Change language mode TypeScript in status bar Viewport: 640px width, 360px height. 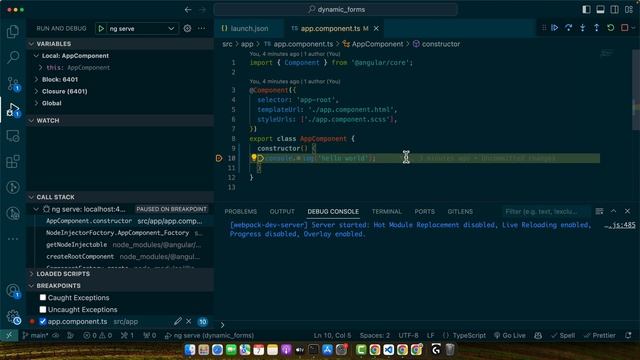tap(469, 336)
